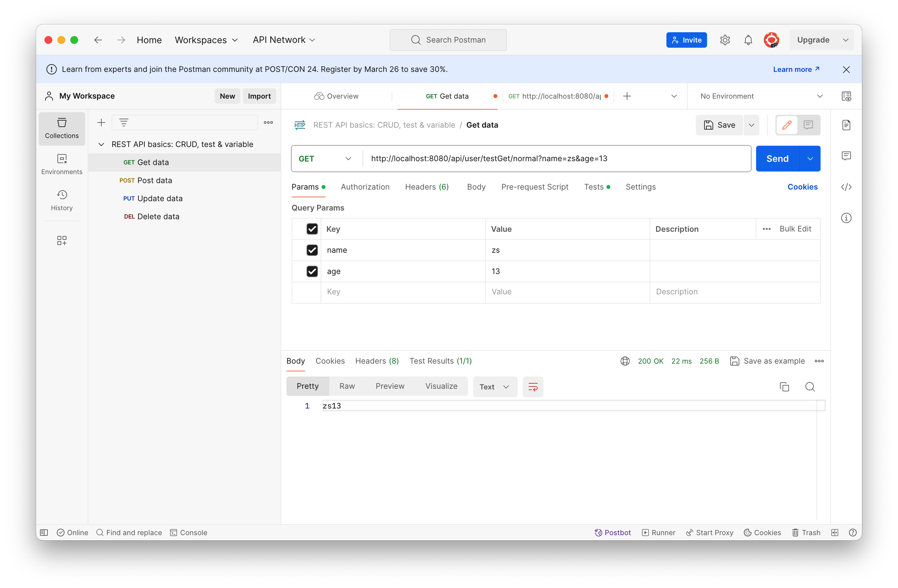Select the Visualize response view
This screenshot has height=588, width=898.
pyautogui.click(x=441, y=386)
